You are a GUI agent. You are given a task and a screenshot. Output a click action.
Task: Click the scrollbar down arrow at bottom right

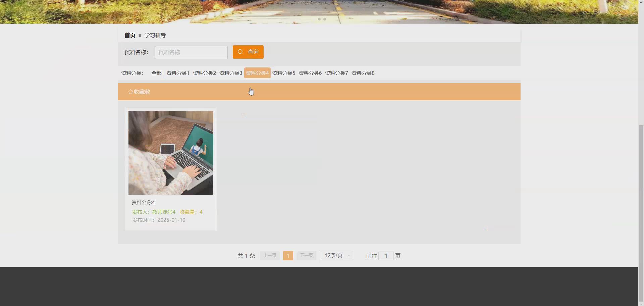tap(641, 304)
